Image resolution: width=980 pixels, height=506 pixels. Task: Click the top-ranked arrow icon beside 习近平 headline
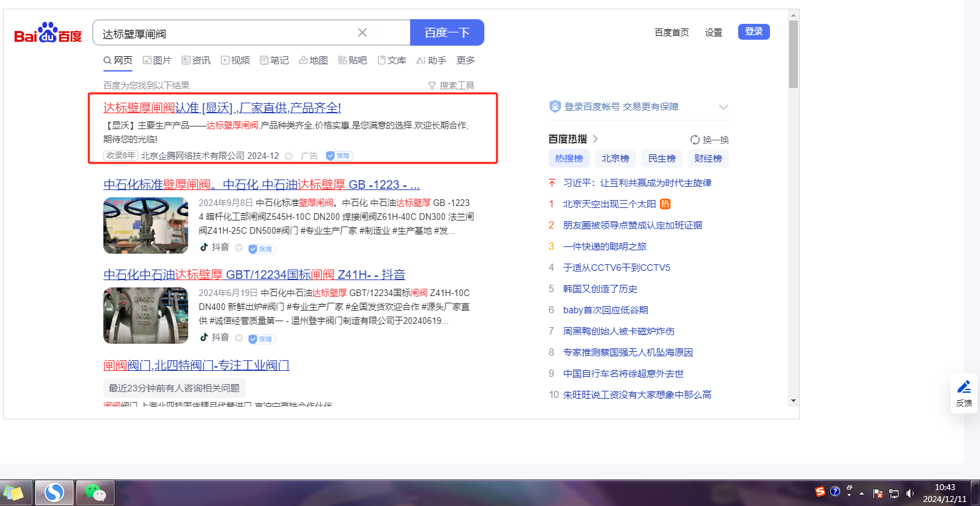coord(551,183)
